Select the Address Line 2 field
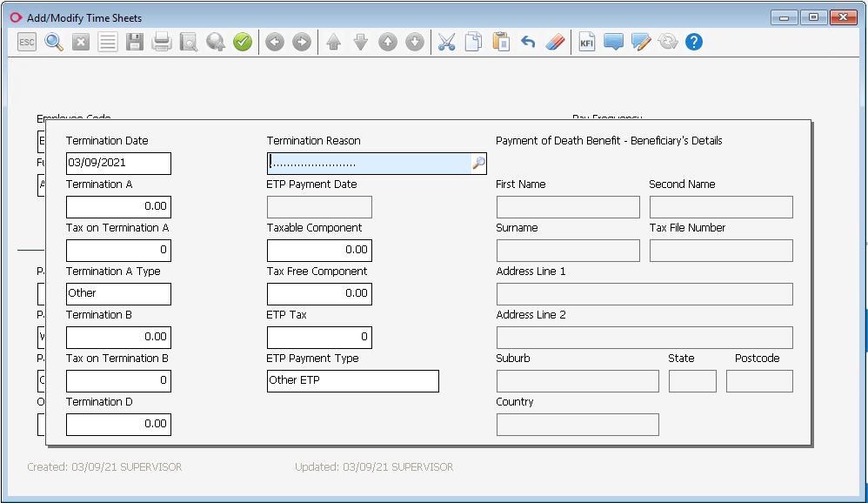 pyautogui.click(x=644, y=338)
